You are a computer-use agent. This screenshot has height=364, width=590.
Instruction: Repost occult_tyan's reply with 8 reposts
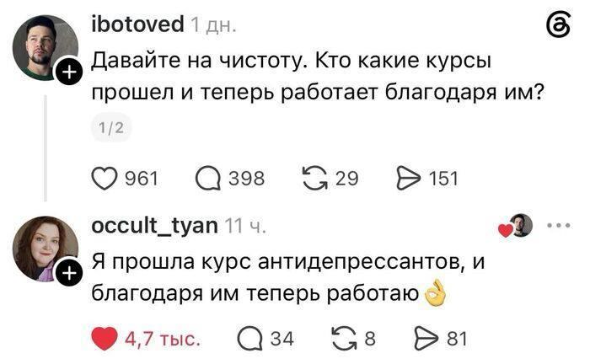coord(344,338)
